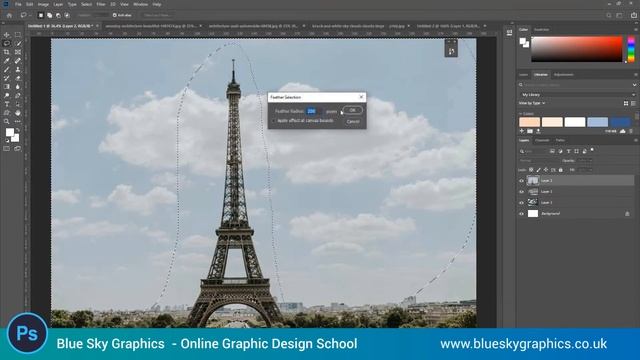Pick the dark blue library color swatch
Image resolution: width=640 pixels, height=360 pixels.
pos(620,122)
